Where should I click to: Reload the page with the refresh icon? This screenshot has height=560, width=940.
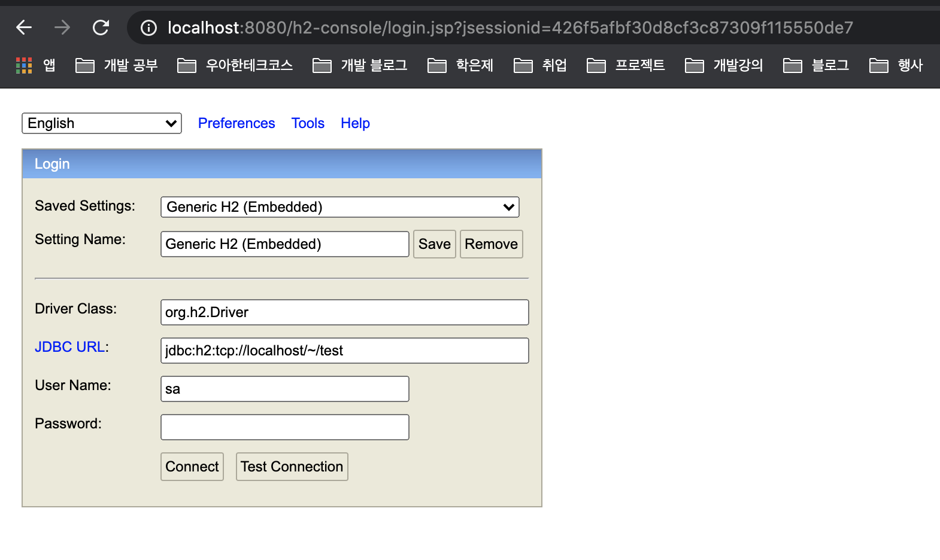[x=101, y=28]
